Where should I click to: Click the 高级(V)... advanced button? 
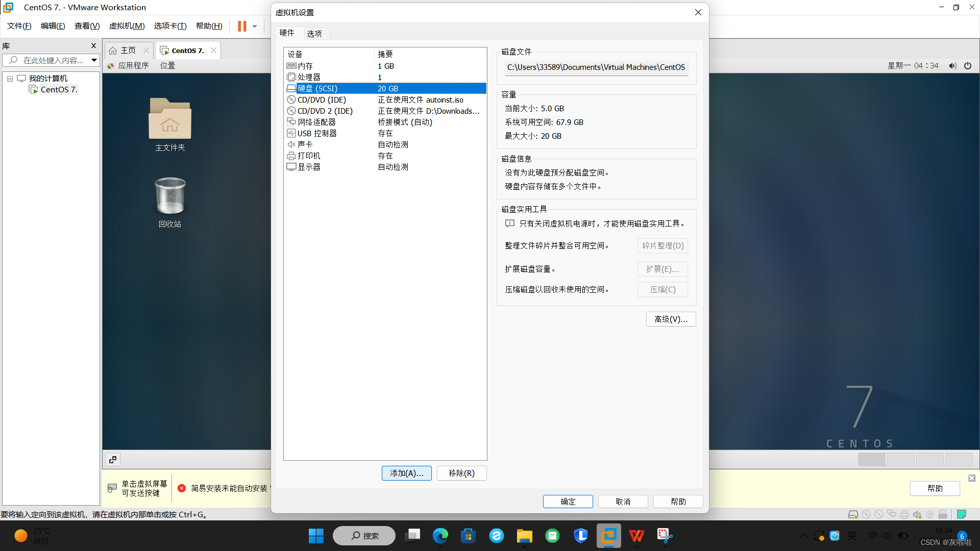tap(671, 319)
